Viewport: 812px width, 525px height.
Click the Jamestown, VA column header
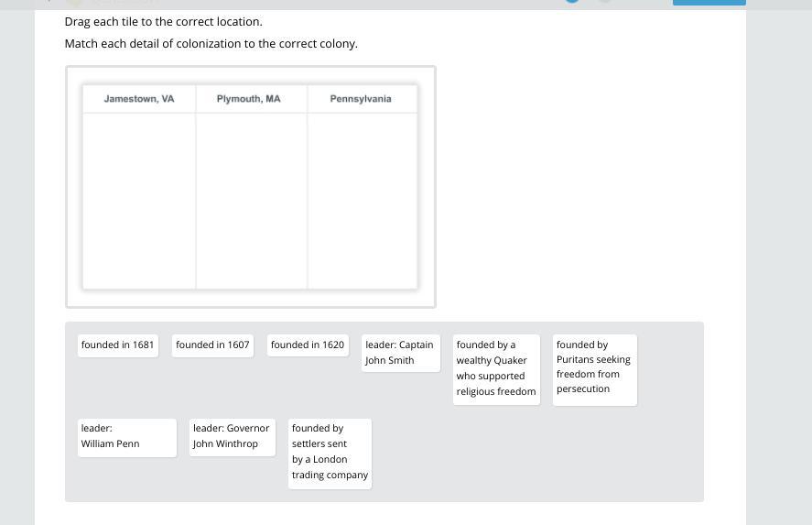tap(139, 99)
